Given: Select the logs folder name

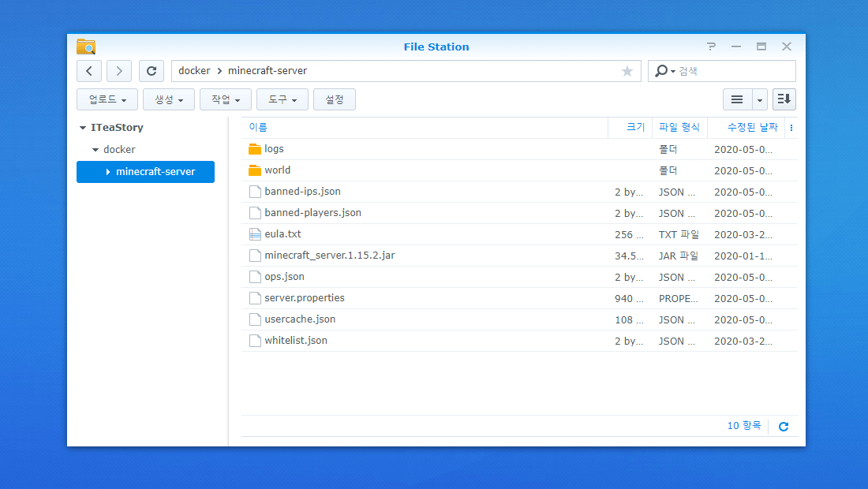Looking at the screenshot, I should click(x=274, y=149).
